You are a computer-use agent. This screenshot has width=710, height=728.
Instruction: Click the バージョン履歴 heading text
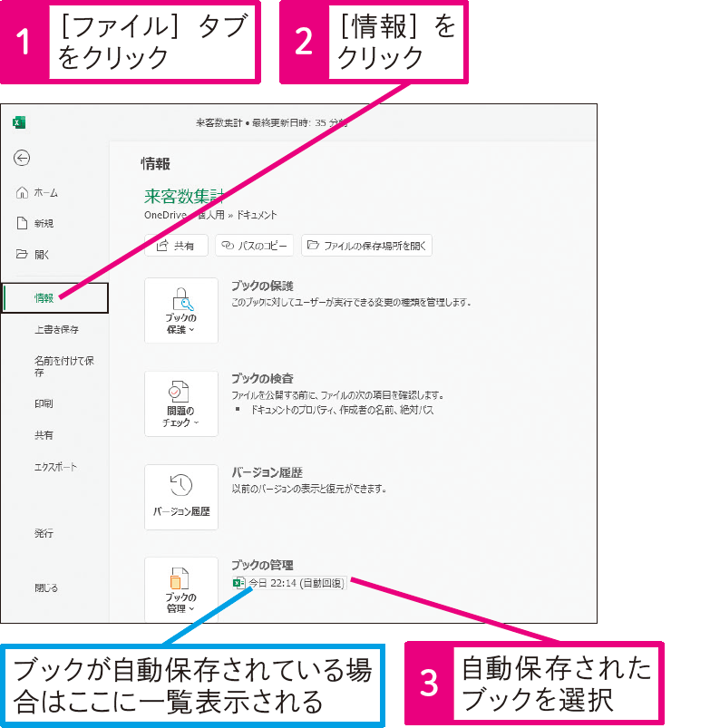267,472
